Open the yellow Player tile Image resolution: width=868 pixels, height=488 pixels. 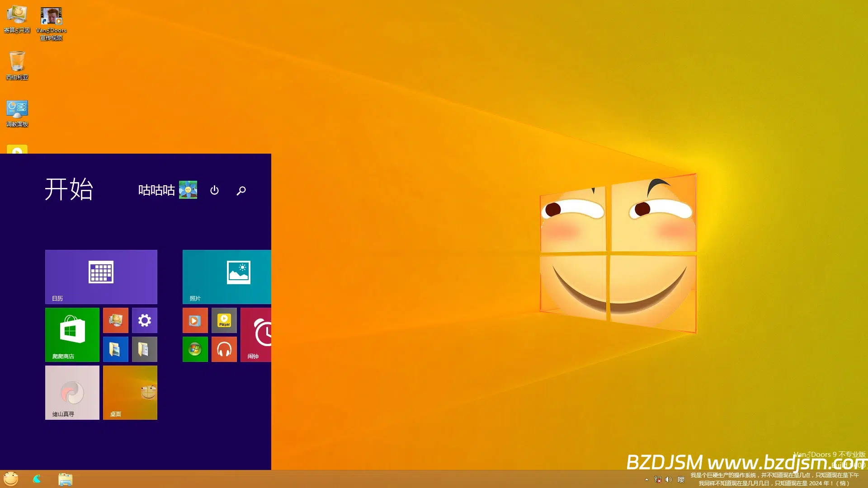[x=224, y=320]
